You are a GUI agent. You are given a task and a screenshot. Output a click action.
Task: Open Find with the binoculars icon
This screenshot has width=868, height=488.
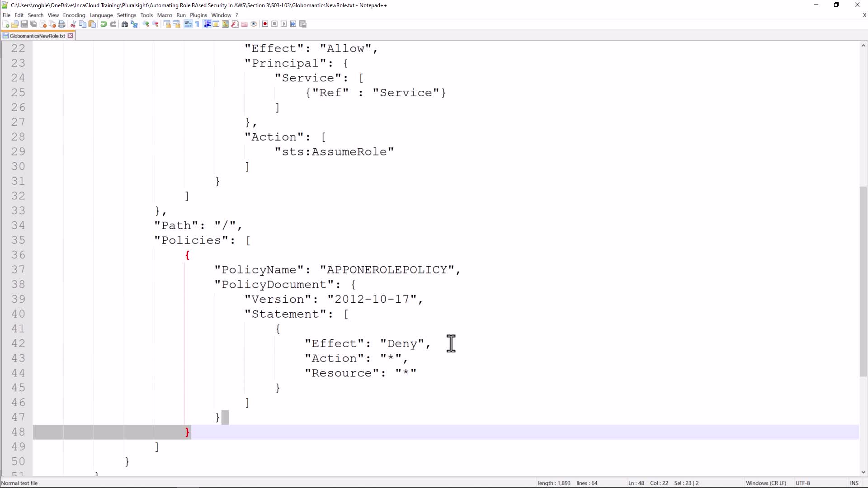click(125, 24)
